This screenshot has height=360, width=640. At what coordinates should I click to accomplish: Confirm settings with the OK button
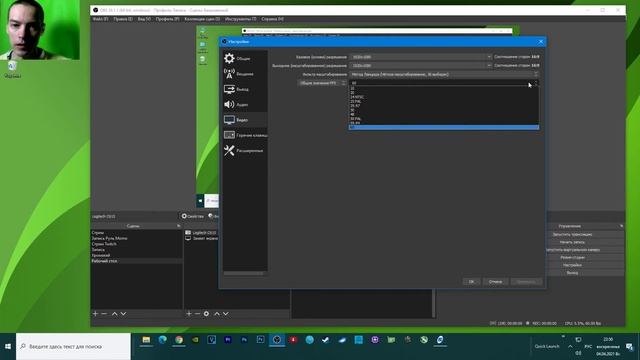pyautogui.click(x=471, y=282)
